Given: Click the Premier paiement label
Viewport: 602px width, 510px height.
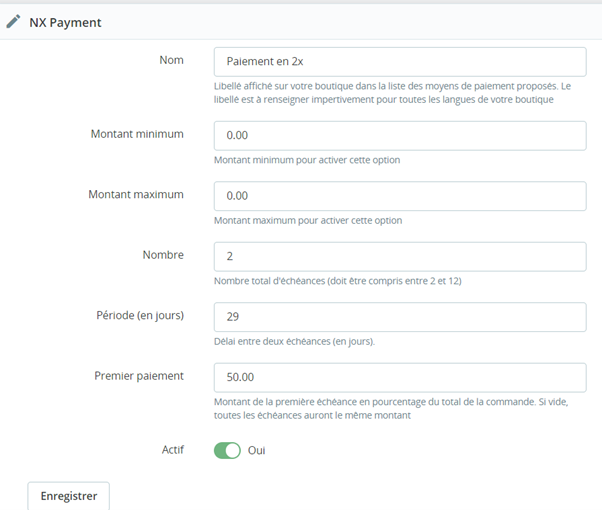Looking at the screenshot, I should tap(139, 376).
